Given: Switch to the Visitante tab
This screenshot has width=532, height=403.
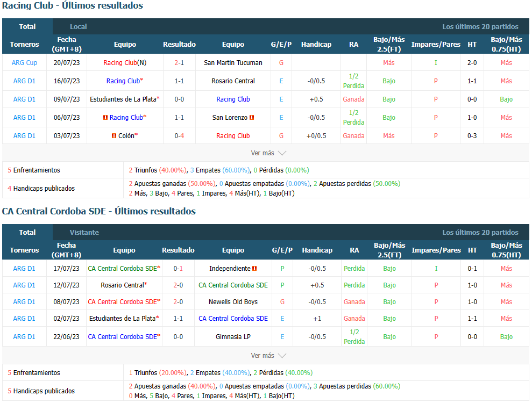Looking at the screenshot, I should point(84,232).
